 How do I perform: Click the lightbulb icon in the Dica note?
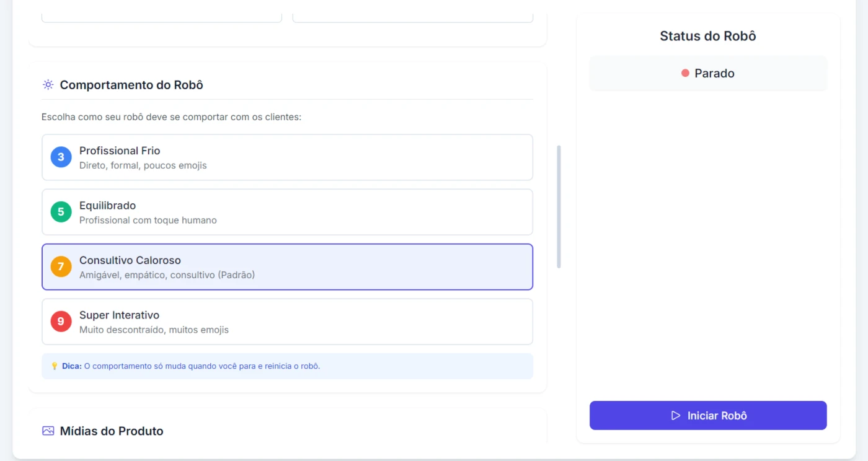coord(55,366)
